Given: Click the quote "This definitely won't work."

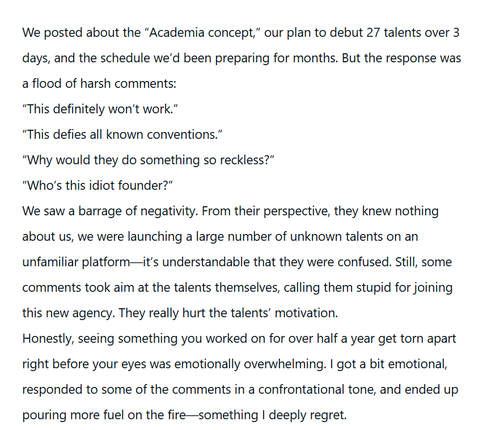Looking at the screenshot, I should (100, 109).
